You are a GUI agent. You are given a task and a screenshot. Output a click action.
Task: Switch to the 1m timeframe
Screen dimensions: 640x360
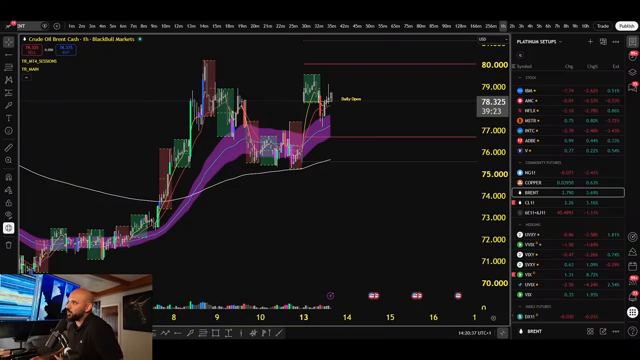coord(71,26)
